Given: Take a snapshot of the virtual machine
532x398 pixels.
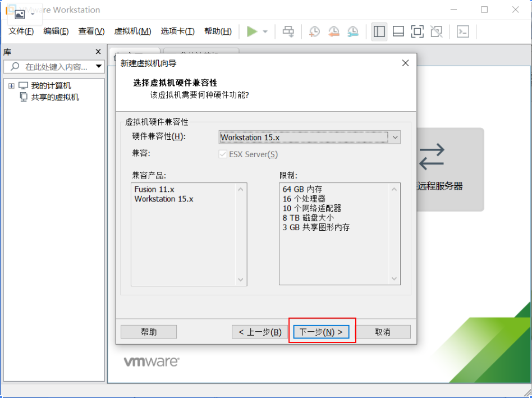Looking at the screenshot, I should tap(314, 31).
